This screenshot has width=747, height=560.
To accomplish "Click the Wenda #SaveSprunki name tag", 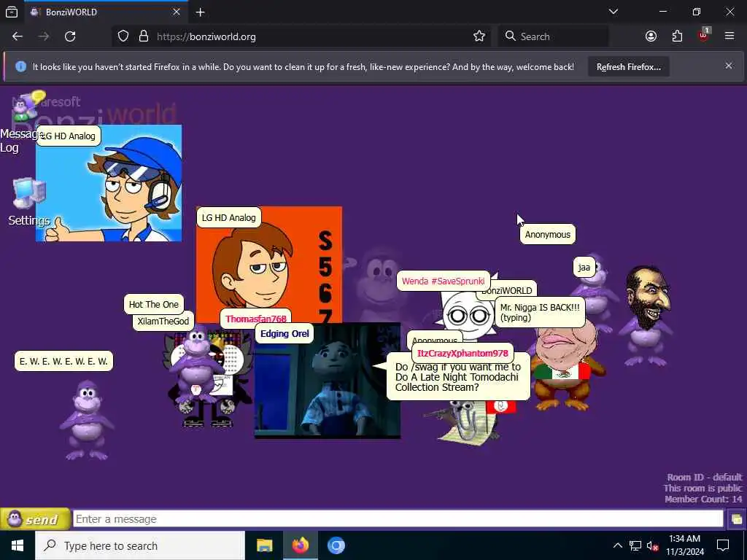I will (x=443, y=281).
